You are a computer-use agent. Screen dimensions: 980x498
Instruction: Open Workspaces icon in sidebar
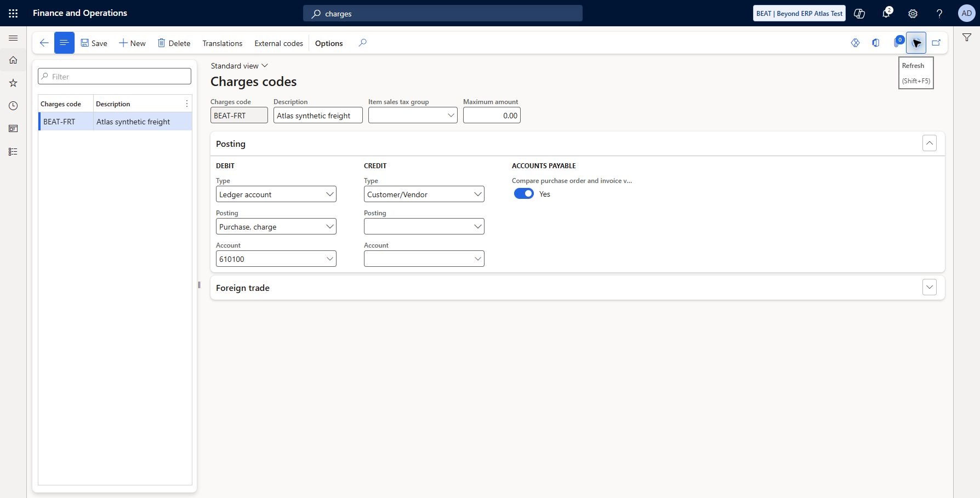(x=13, y=129)
